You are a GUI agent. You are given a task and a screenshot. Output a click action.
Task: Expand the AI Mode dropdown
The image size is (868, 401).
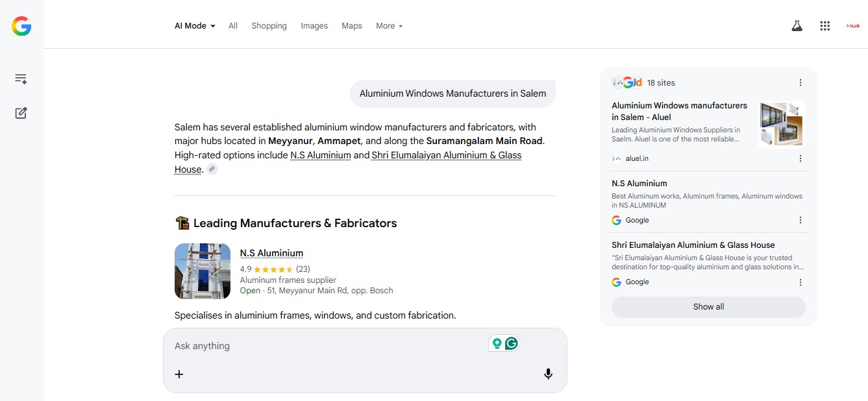[x=195, y=26]
